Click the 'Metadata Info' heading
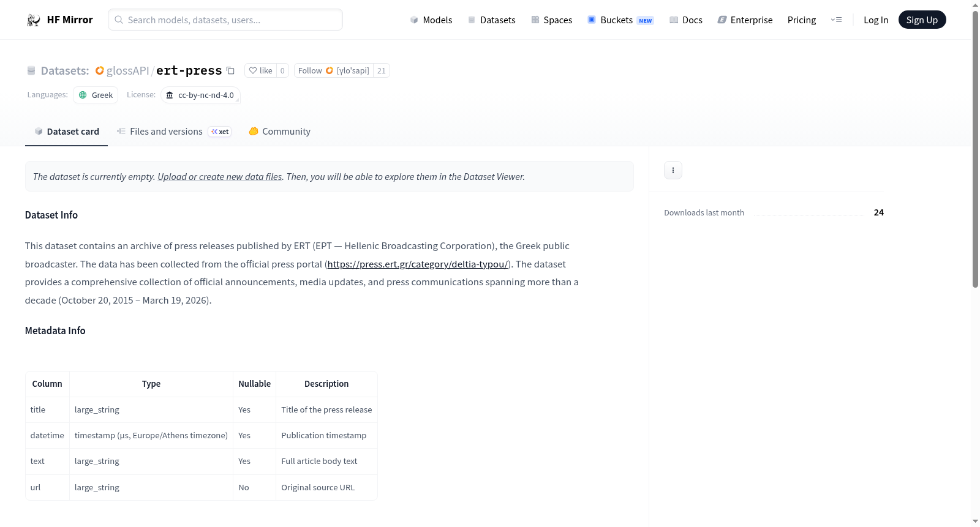Viewport: 980px width, 527px height. coord(55,331)
